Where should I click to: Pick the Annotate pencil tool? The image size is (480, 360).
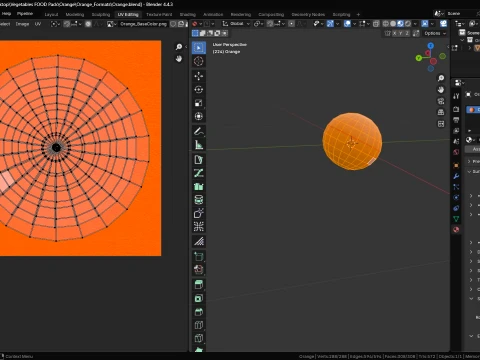[199, 131]
